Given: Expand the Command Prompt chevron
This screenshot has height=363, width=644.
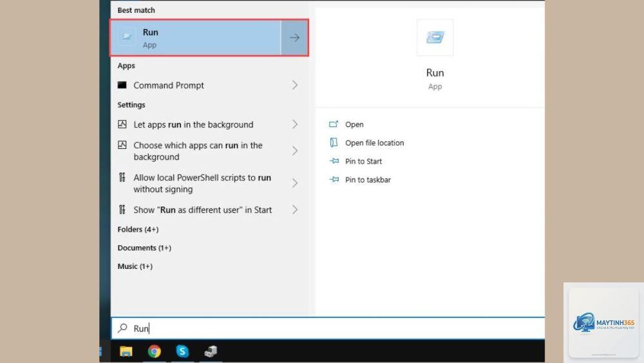Looking at the screenshot, I should pos(295,85).
